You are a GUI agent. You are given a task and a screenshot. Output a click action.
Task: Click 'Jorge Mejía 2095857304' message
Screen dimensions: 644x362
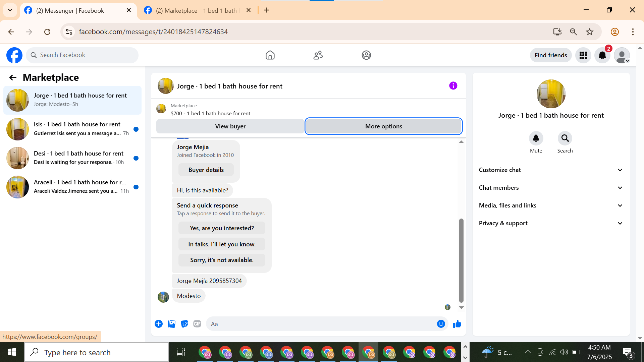tap(209, 281)
